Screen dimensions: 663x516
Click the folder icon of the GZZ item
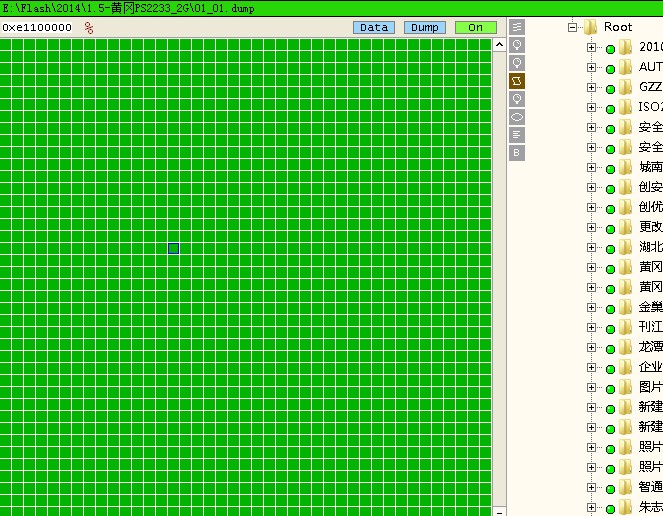pyautogui.click(x=625, y=87)
